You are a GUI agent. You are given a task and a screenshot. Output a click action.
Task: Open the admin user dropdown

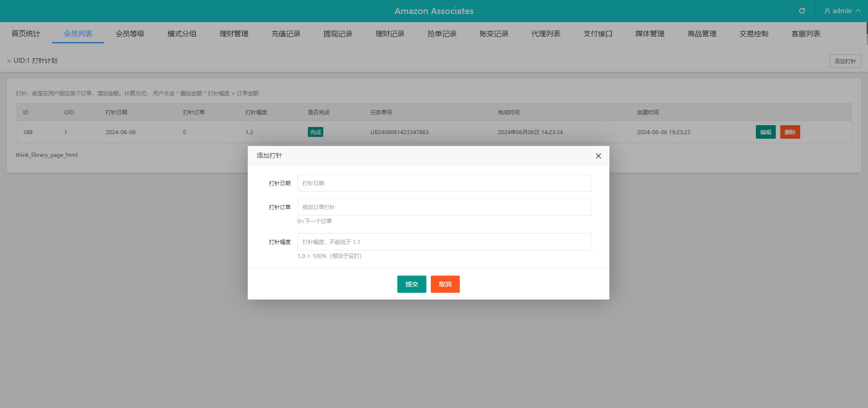coord(842,11)
